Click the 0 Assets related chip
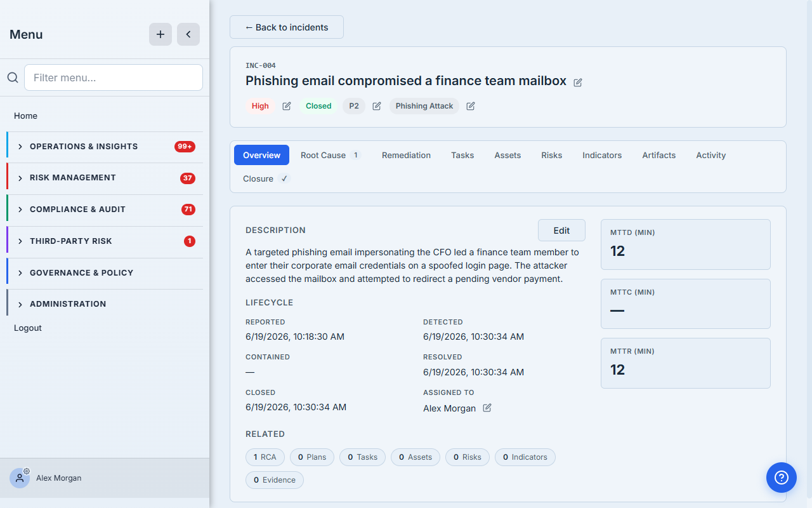812x508 pixels. pyautogui.click(x=416, y=457)
